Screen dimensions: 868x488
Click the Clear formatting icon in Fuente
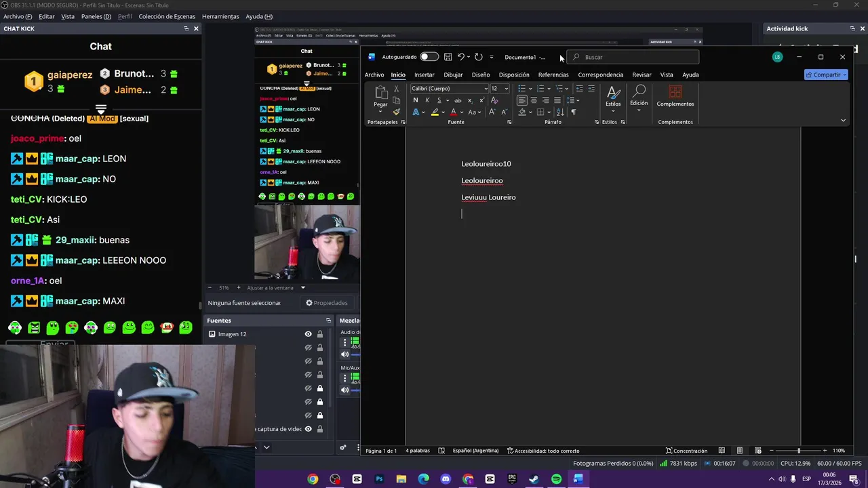[x=494, y=100]
